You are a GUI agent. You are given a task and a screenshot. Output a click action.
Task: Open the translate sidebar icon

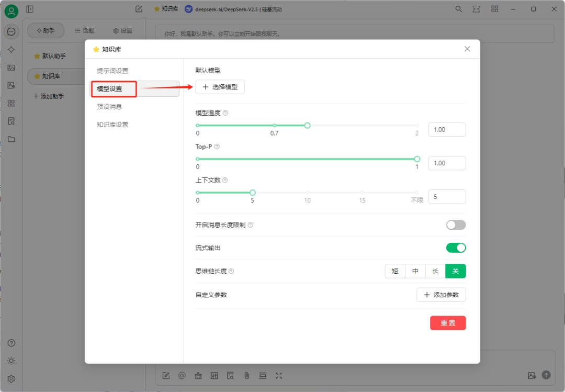[11, 85]
